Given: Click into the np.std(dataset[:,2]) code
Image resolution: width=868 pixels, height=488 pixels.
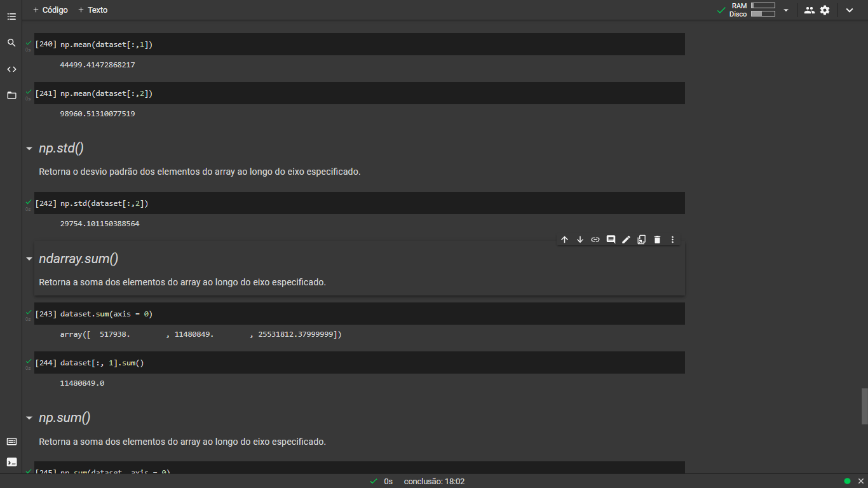Looking at the screenshot, I should 104,203.
